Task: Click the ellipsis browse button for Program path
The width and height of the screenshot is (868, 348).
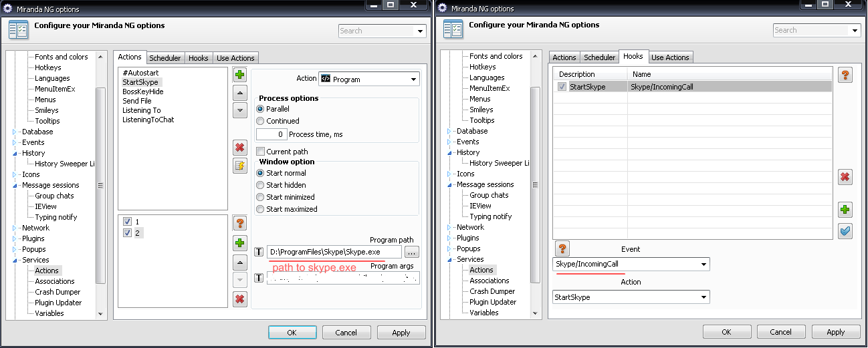Action: 412,252
